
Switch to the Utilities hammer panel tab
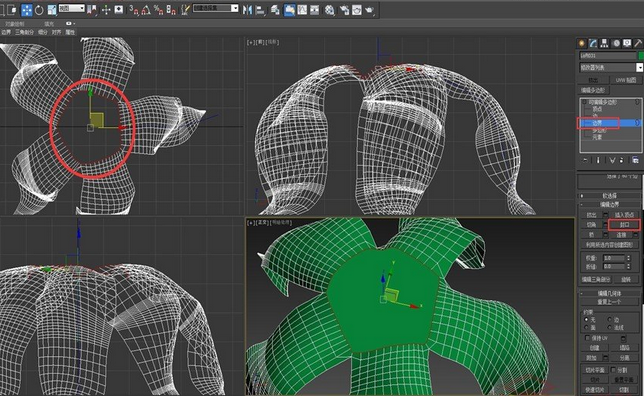[638, 43]
